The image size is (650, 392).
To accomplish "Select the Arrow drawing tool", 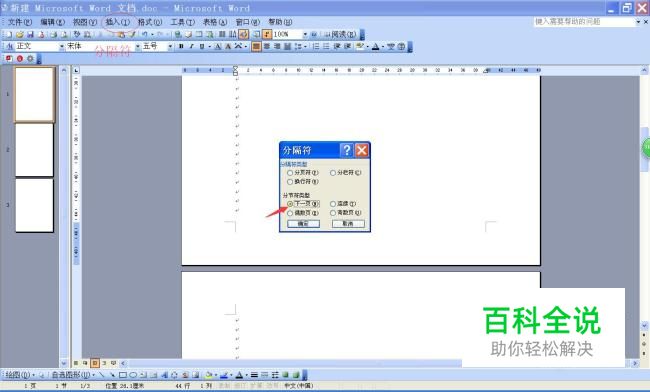I will (112, 375).
